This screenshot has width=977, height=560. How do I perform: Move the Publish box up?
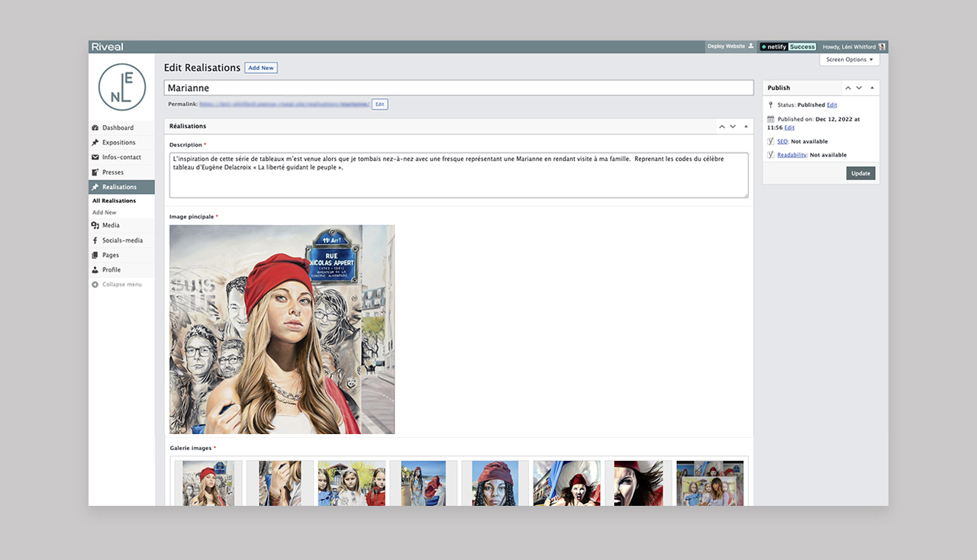[848, 88]
